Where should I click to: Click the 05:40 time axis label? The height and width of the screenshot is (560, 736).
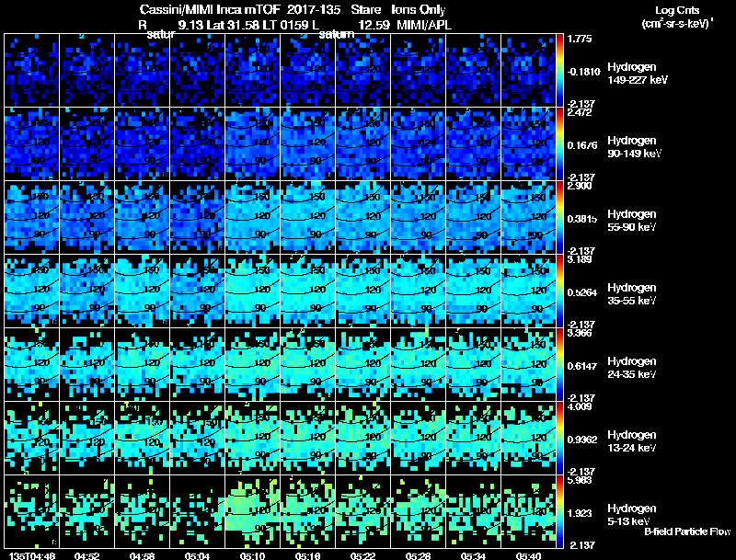click(528, 556)
